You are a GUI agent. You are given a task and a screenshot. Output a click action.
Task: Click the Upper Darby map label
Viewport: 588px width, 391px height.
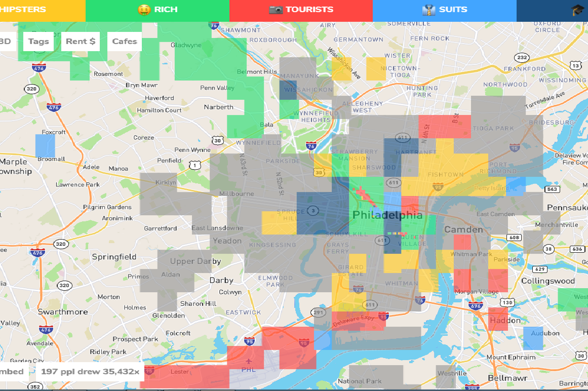pyautogui.click(x=195, y=261)
